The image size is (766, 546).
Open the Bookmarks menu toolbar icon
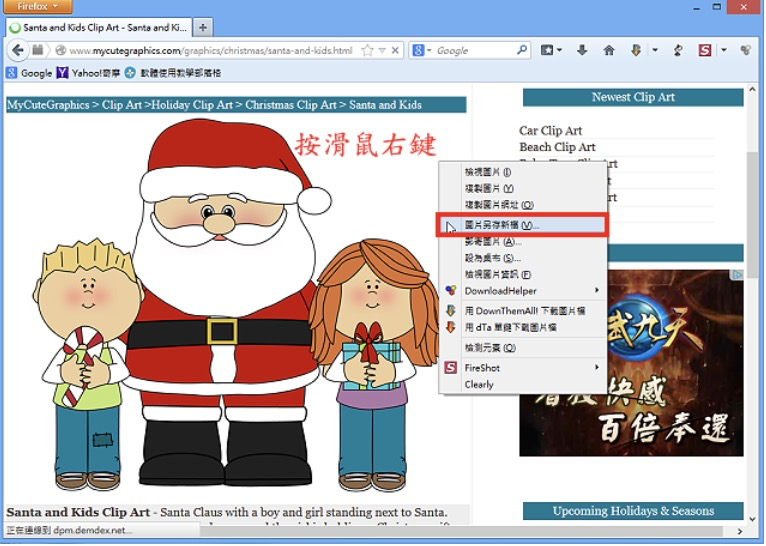click(547, 50)
